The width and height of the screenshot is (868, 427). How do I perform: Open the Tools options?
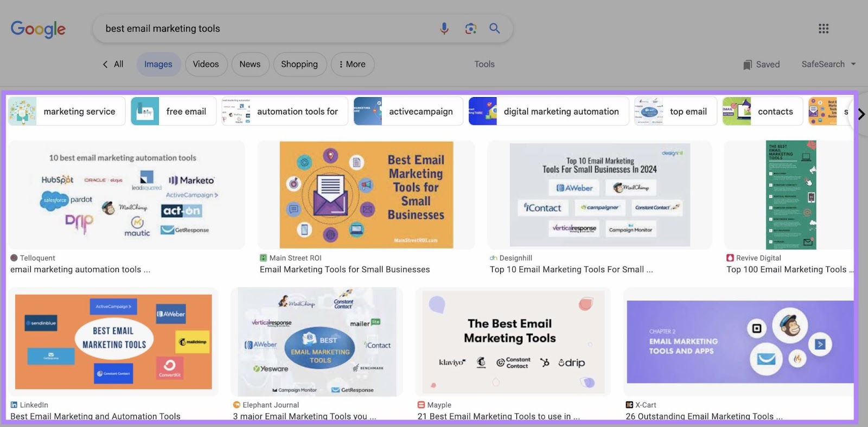tap(484, 64)
